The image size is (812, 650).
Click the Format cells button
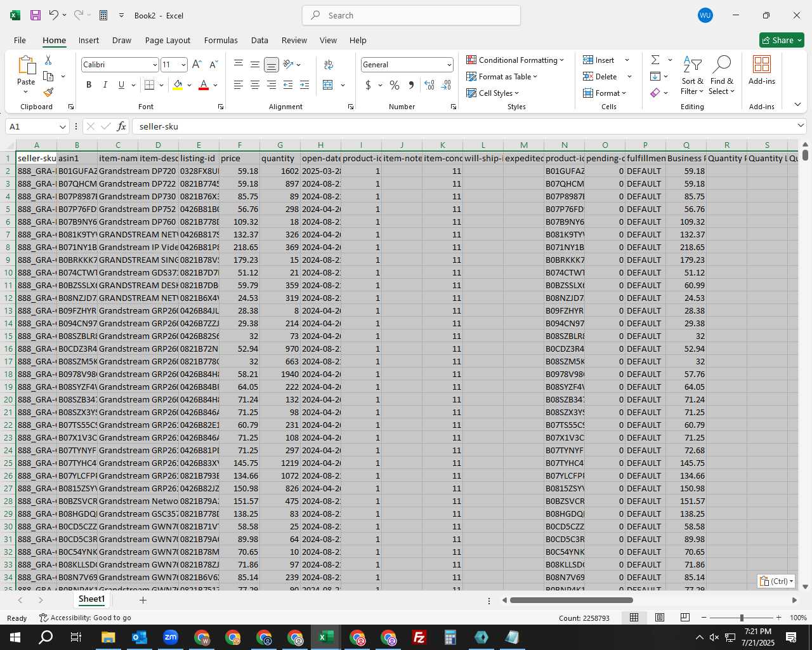(x=605, y=93)
